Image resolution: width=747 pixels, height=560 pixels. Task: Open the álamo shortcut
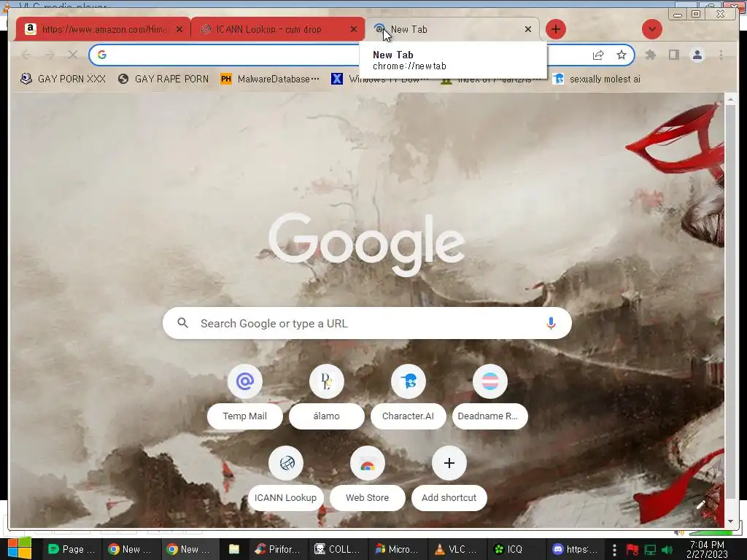[326, 397]
